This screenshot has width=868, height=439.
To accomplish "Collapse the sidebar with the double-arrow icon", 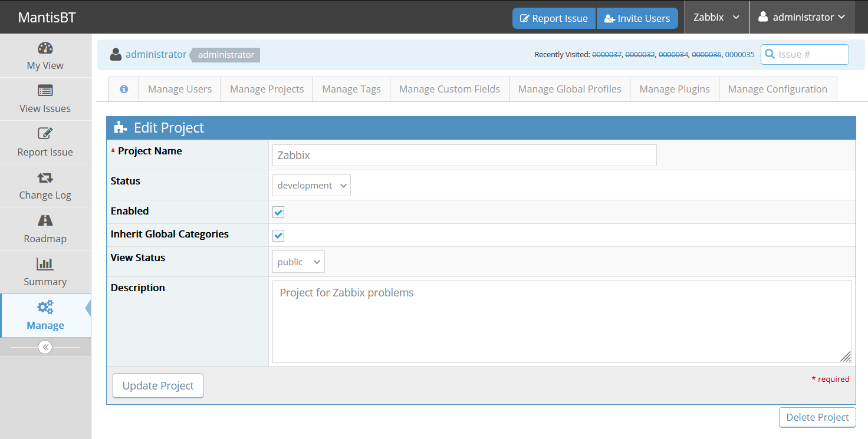I will click(45, 347).
